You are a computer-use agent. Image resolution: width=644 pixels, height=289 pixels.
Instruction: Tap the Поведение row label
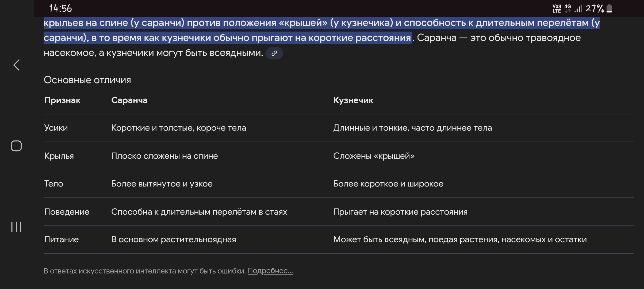(x=67, y=212)
